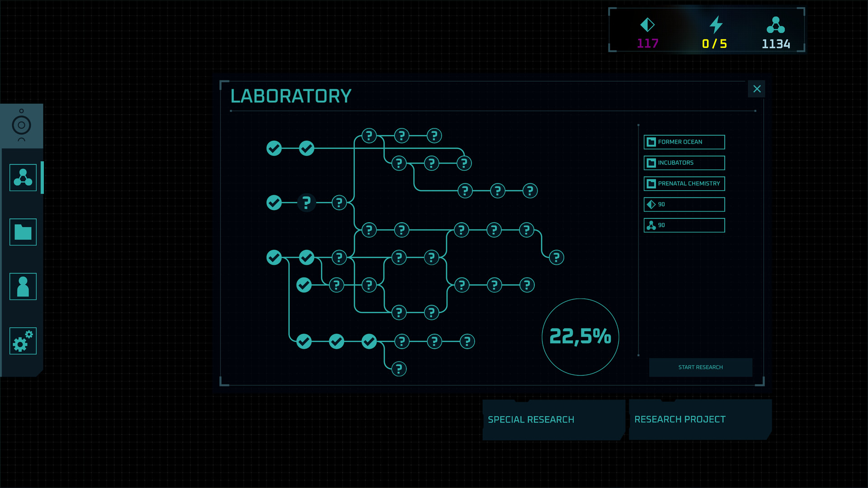Expand the INCUBATORS category

pos(684,163)
